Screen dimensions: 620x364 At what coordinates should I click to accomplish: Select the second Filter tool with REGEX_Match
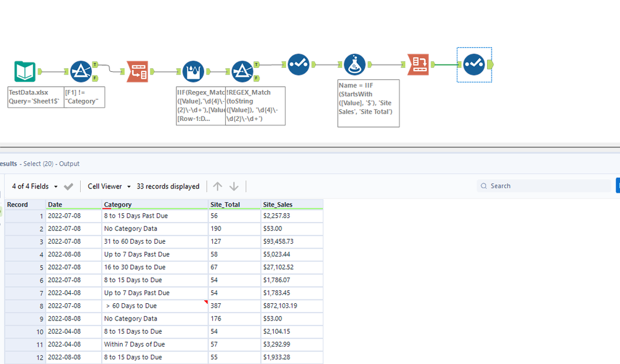tap(243, 71)
